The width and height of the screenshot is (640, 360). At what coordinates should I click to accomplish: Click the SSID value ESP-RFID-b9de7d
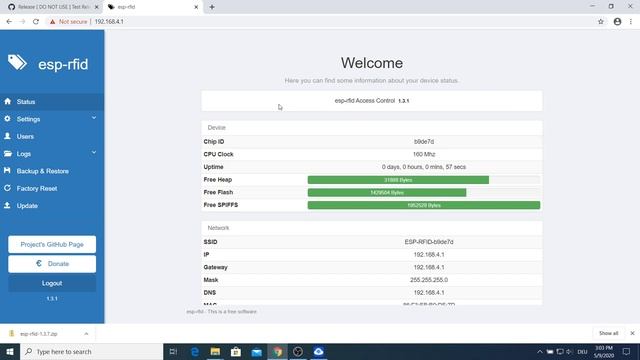click(429, 242)
